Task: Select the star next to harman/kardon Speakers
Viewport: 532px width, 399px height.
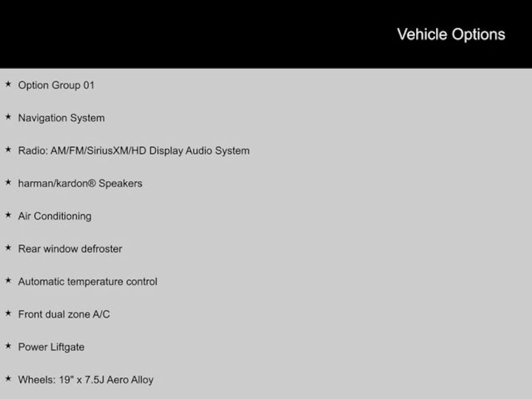Action: (x=8, y=182)
